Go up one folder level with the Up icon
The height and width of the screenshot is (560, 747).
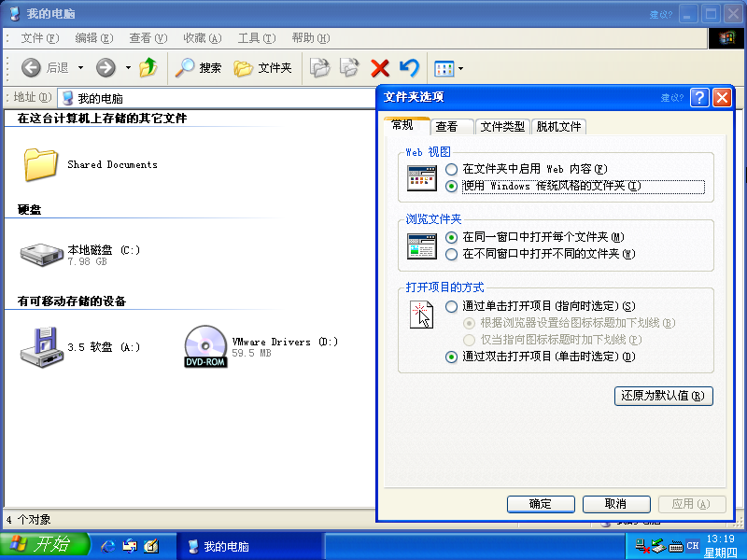click(x=148, y=67)
